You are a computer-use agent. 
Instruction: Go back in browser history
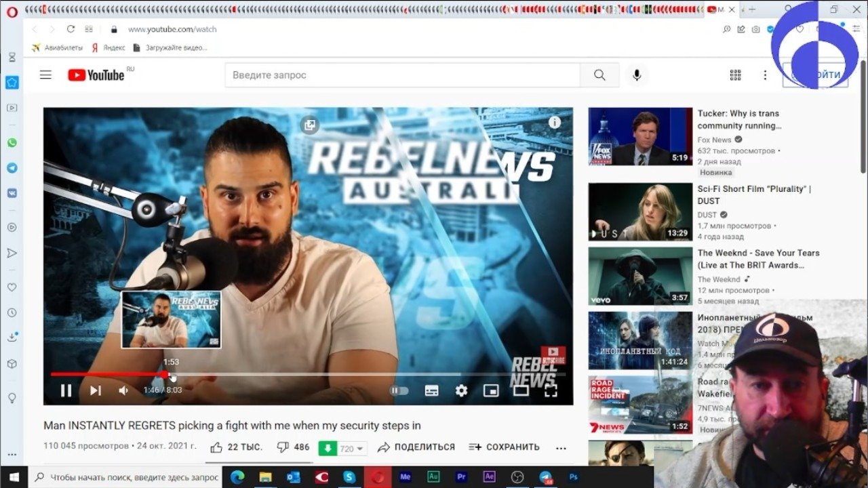[35, 29]
